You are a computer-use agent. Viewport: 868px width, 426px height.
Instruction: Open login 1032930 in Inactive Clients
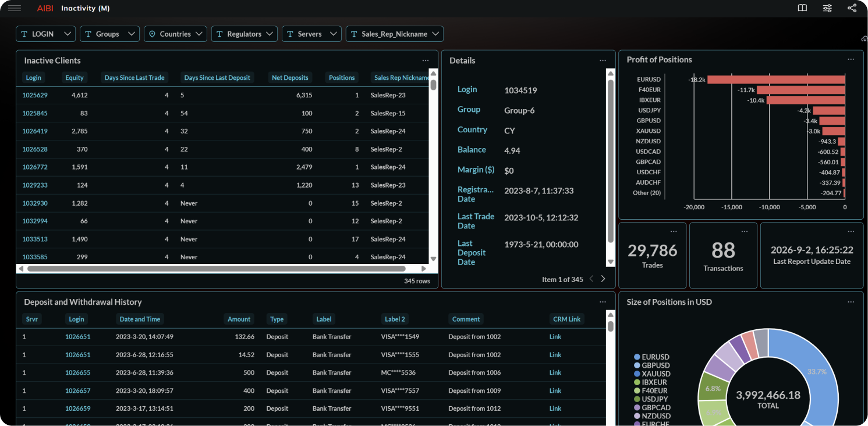pyautogui.click(x=35, y=203)
